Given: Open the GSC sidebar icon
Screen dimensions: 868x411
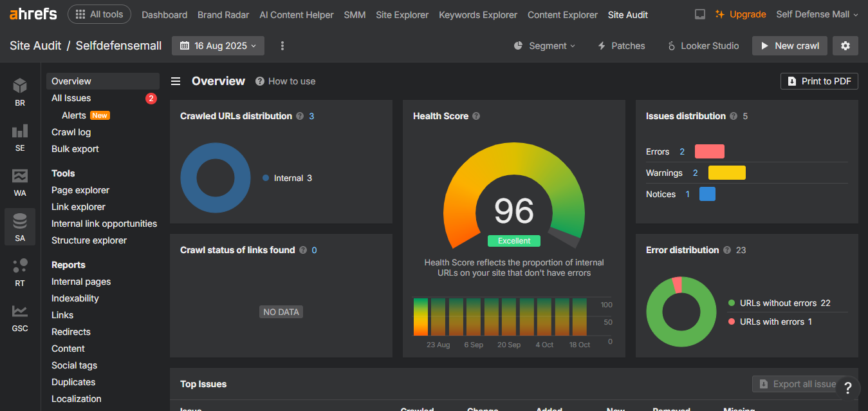Looking at the screenshot, I should pos(20,318).
